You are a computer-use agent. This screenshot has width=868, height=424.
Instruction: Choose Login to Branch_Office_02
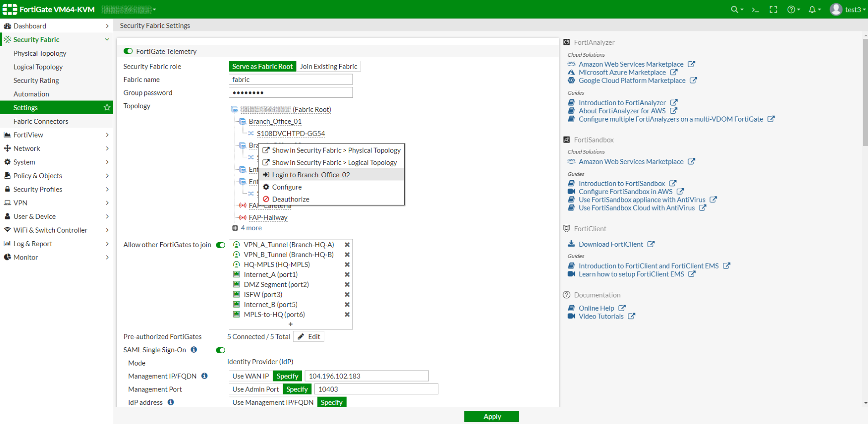331,175
